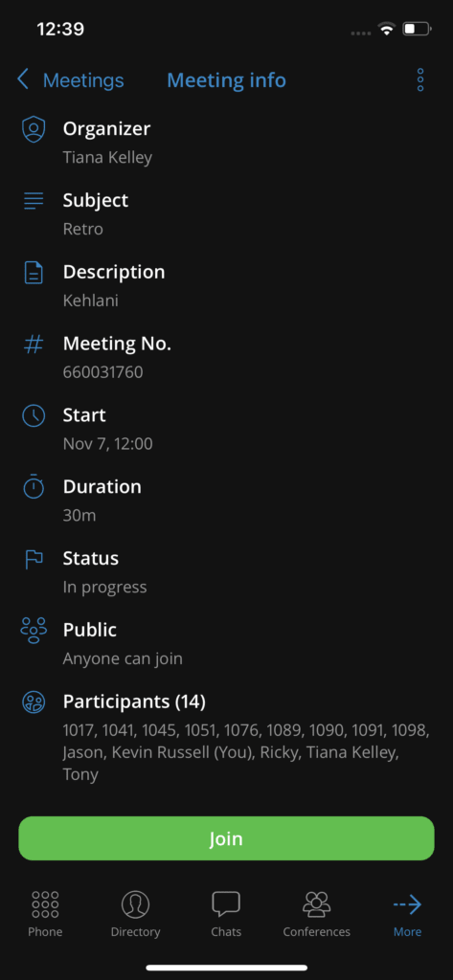Join the Retro meeting
Viewport: 453px width, 980px height.
pyautogui.click(x=226, y=838)
